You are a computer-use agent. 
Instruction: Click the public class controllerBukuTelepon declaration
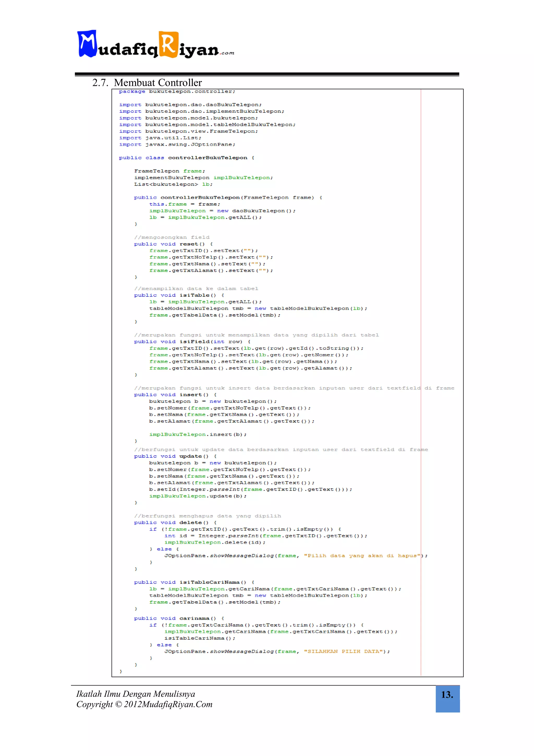186,158
